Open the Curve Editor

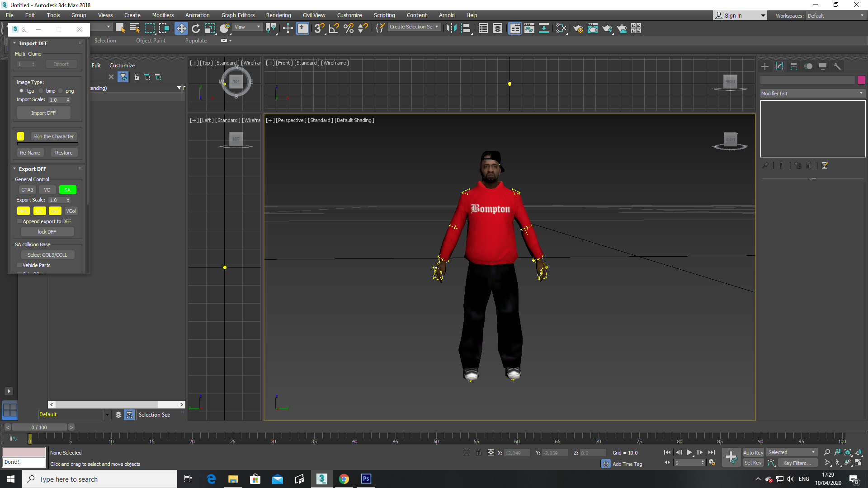(x=529, y=28)
